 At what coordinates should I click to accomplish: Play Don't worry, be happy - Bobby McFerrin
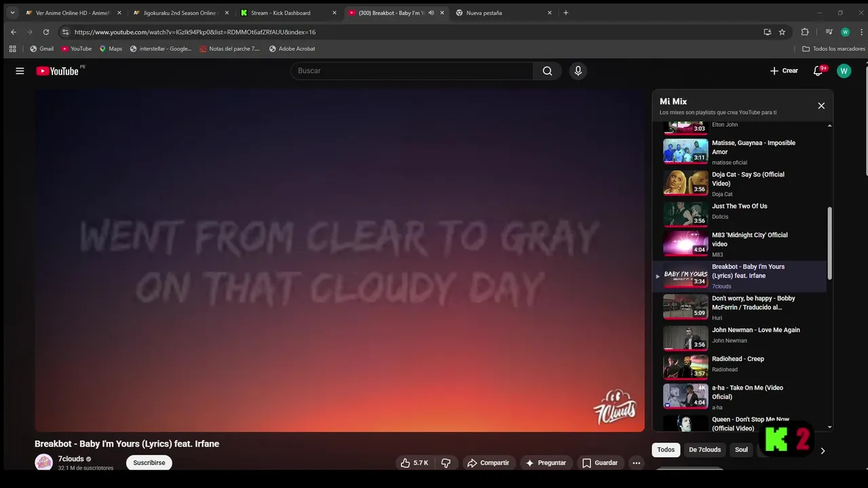(x=739, y=308)
